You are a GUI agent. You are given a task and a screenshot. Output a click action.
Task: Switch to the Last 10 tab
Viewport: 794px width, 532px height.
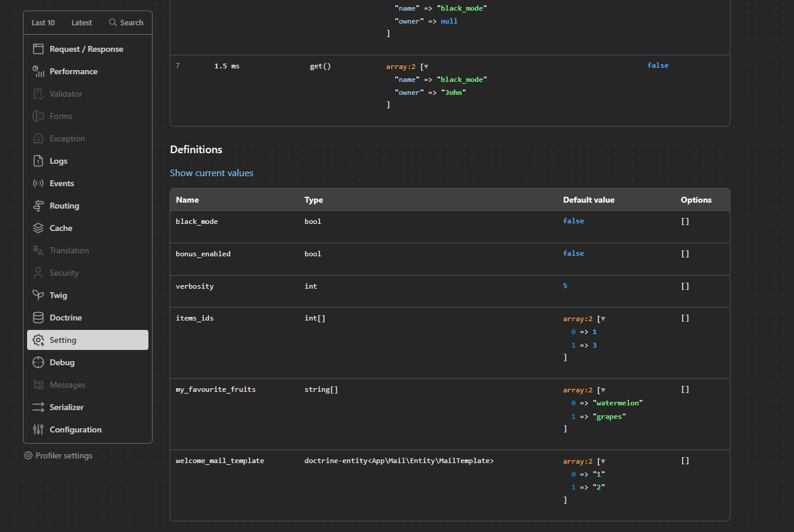43,23
